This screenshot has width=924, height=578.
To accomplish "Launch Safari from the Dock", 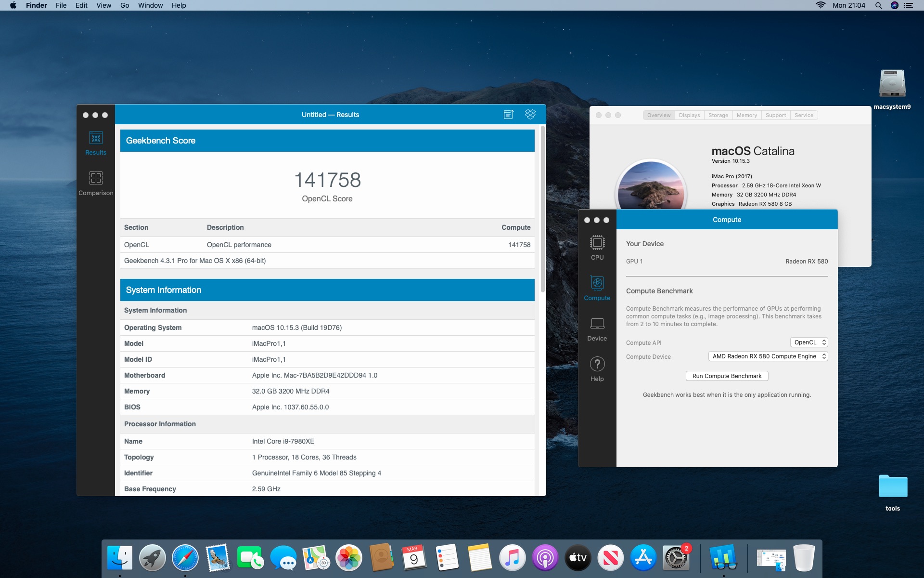I will point(185,558).
